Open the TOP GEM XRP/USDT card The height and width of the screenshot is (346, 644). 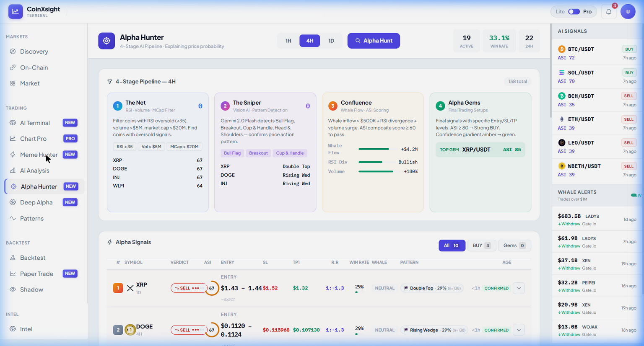tap(480, 150)
